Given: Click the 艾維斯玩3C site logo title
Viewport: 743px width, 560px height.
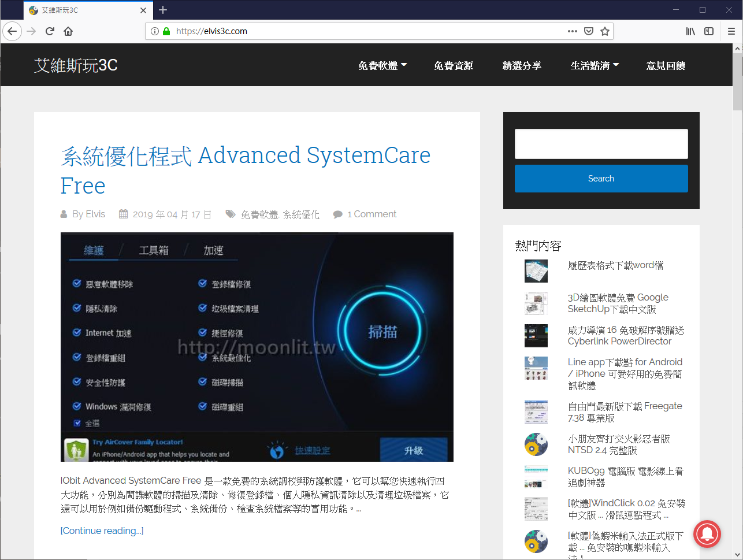Looking at the screenshot, I should pos(76,65).
